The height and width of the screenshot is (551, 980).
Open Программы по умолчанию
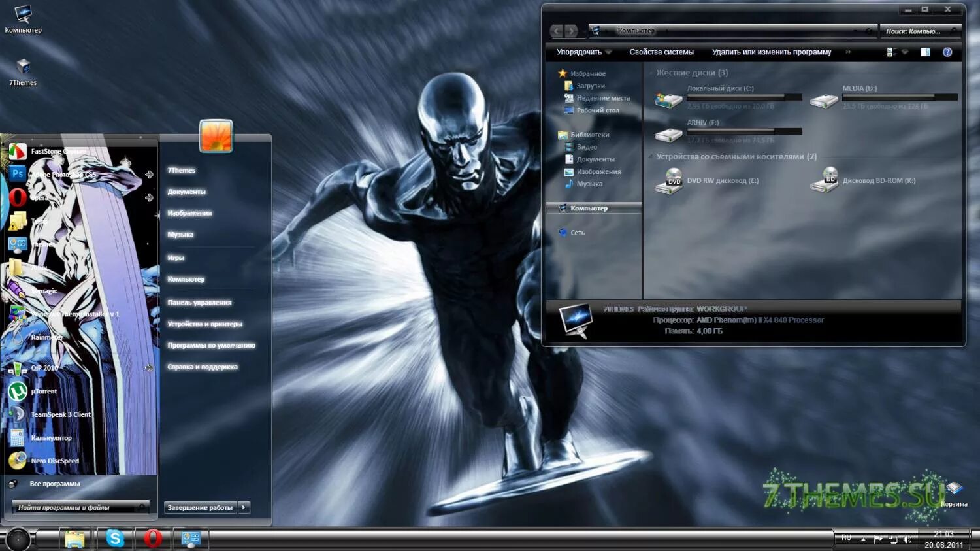pyautogui.click(x=211, y=345)
